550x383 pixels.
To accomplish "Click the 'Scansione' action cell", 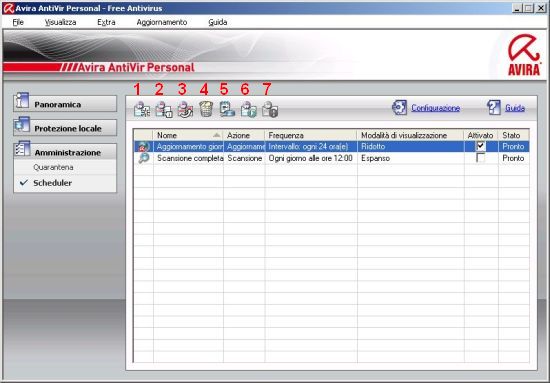I will [244, 158].
